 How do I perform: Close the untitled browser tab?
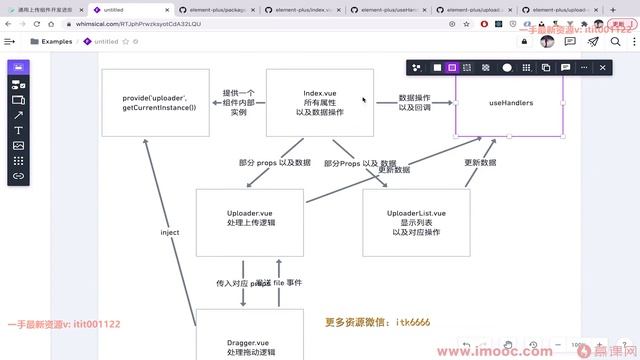click(167, 10)
